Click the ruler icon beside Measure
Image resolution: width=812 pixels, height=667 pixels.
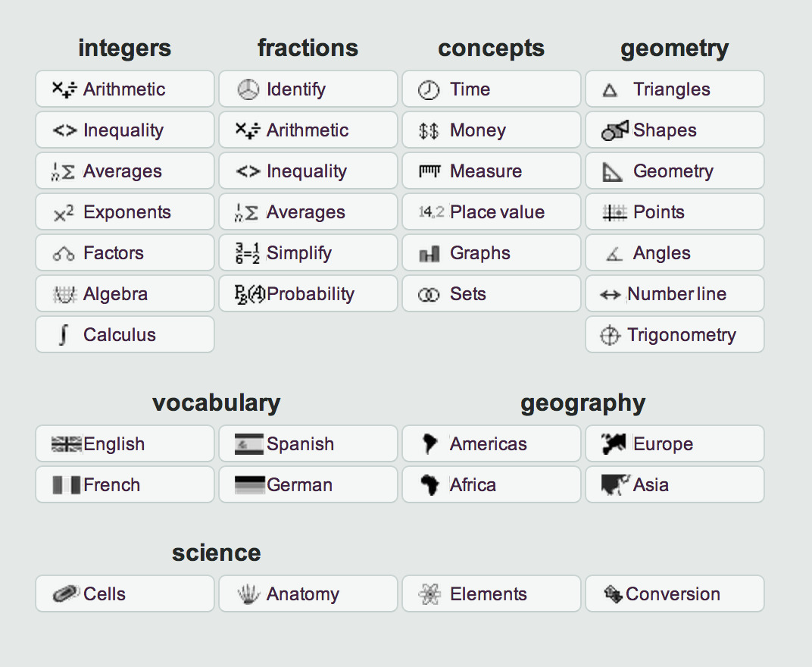click(x=429, y=172)
